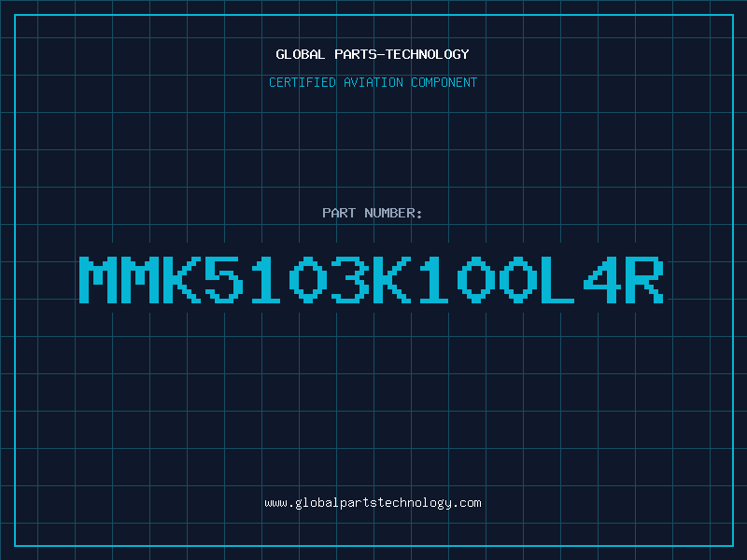Click the digit 5 in the part number
This screenshot has width=747, height=560.
coord(224,279)
